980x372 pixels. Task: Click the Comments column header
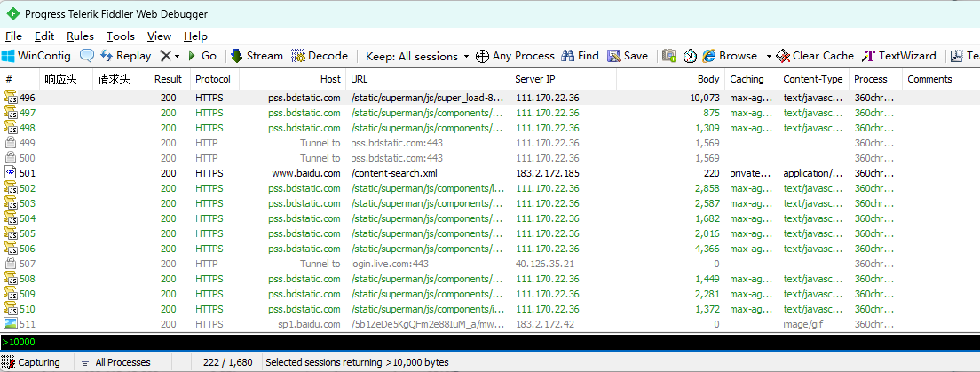tap(941, 79)
